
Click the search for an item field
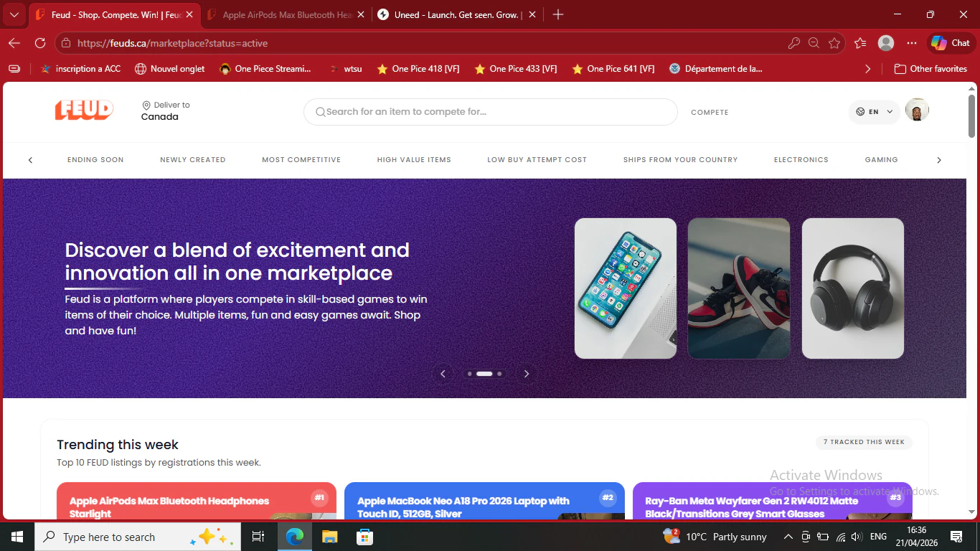(490, 112)
